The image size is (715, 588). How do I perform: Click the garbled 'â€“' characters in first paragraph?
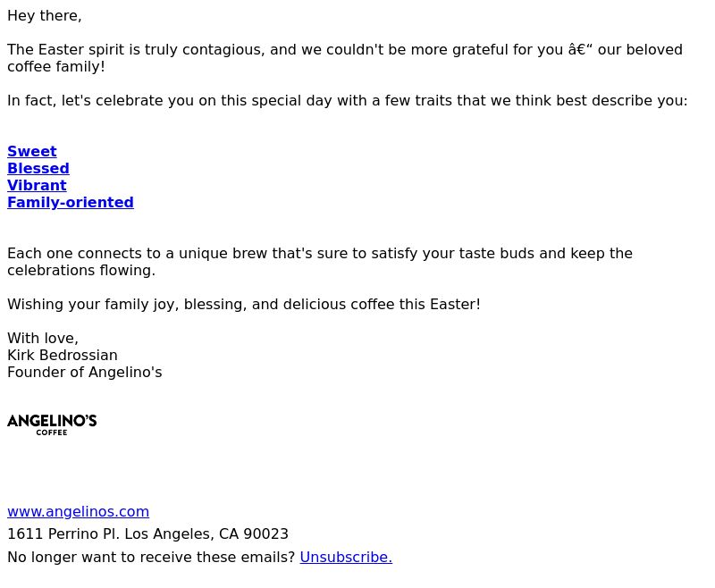(x=580, y=50)
